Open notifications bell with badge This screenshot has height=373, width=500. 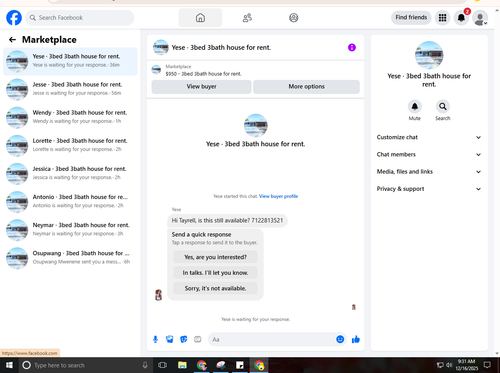point(461,18)
